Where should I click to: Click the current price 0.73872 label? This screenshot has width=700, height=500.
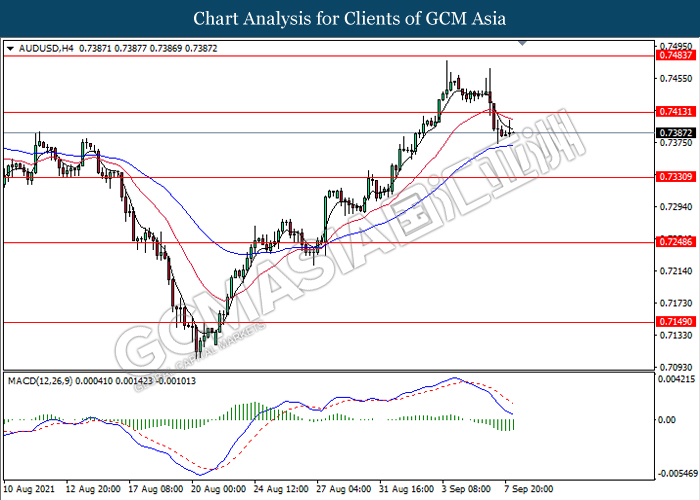[x=676, y=133]
